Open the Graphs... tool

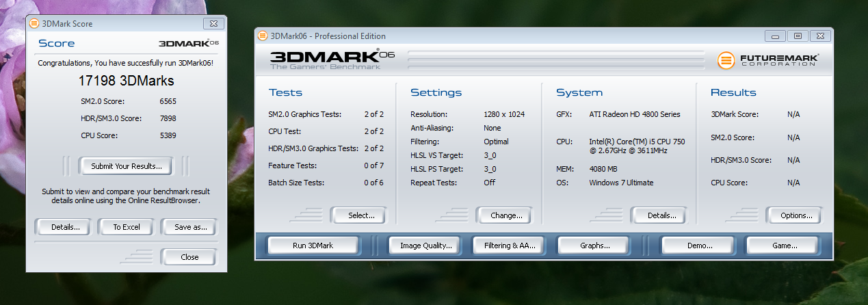(594, 246)
